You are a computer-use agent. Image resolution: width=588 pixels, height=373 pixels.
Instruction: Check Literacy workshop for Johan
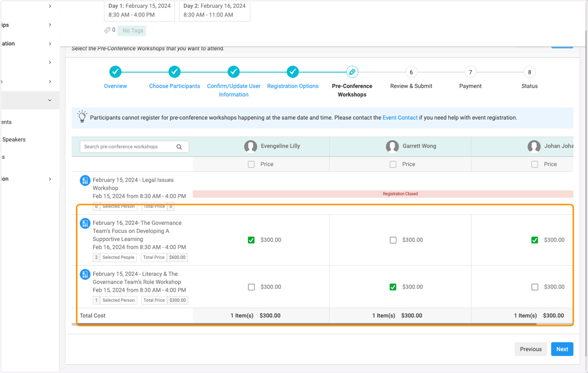(x=535, y=287)
